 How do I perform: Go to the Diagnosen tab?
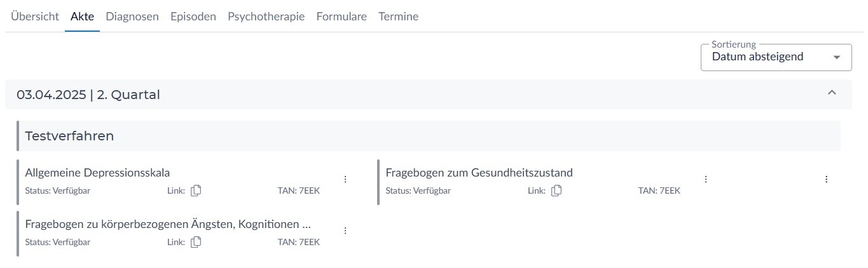(132, 17)
